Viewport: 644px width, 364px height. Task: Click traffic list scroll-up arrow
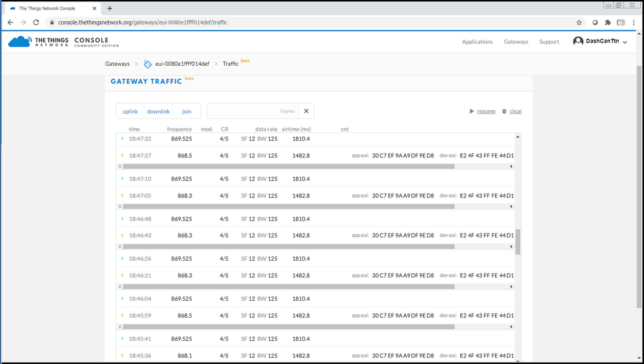click(518, 137)
